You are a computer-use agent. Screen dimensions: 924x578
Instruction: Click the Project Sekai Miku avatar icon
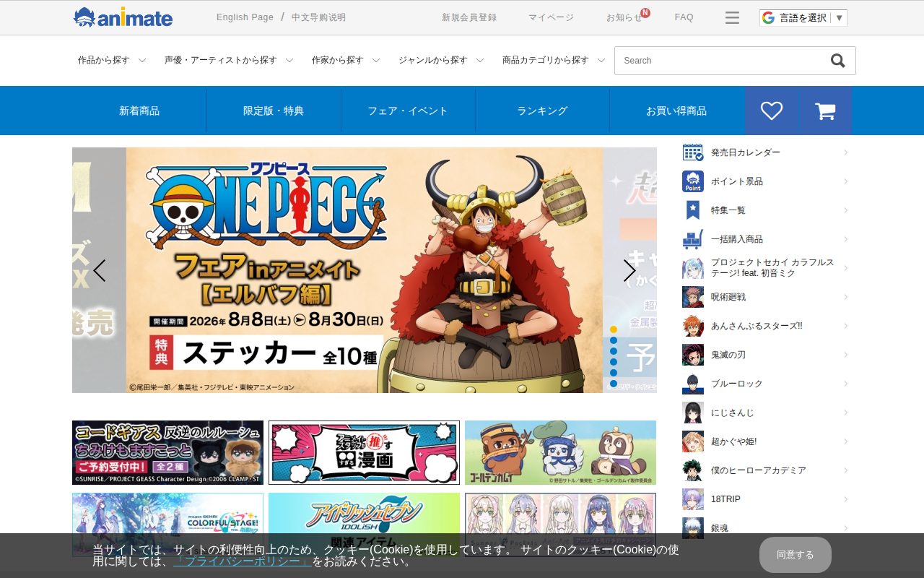click(x=693, y=268)
